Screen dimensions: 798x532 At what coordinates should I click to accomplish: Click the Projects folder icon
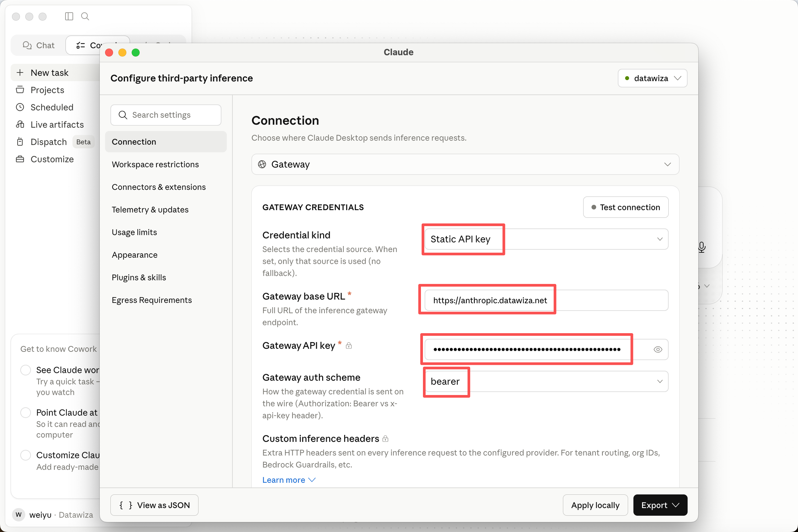[x=20, y=90]
